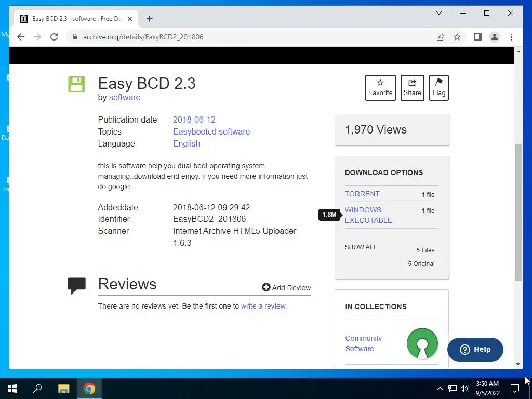The image size is (532, 399).
Task: Favorite this item
Action: pos(380,87)
